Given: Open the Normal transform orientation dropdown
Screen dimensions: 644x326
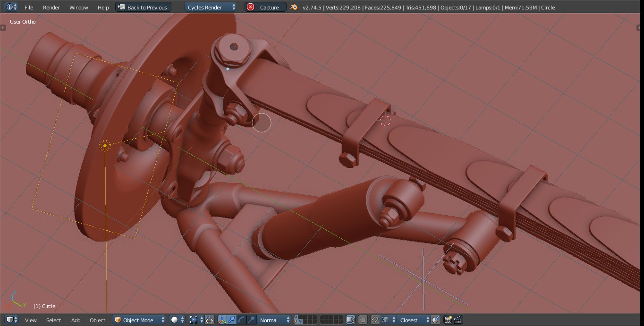Looking at the screenshot, I should [274, 320].
